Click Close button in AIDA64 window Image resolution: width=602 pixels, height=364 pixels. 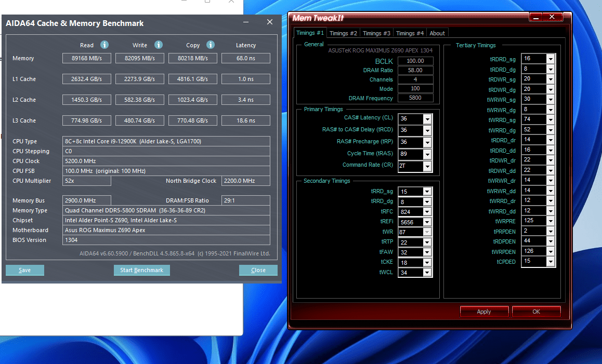point(258,270)
